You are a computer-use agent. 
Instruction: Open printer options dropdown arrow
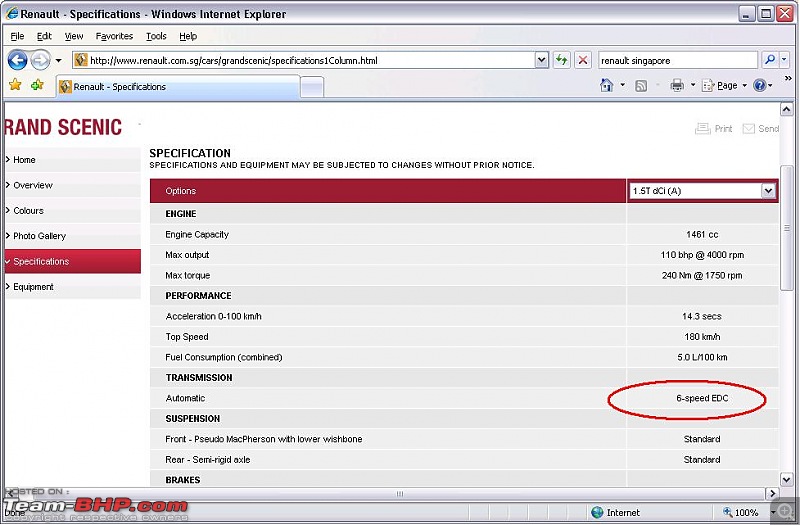(693, 85)
